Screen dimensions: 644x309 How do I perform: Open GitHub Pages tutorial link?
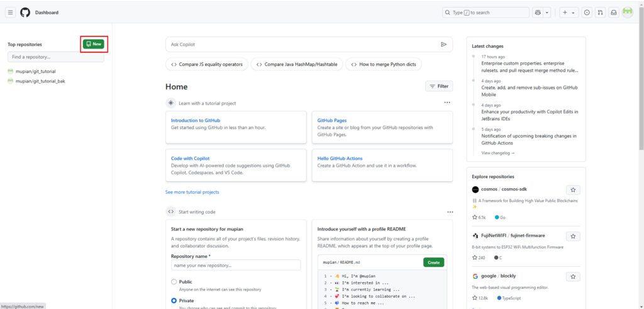[332, 120]
